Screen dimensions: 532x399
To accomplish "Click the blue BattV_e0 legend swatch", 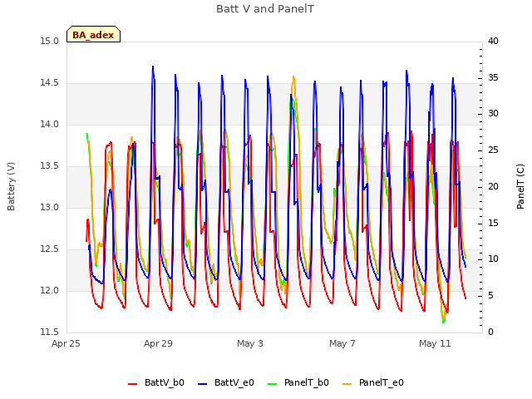I will tap(202, 384).
